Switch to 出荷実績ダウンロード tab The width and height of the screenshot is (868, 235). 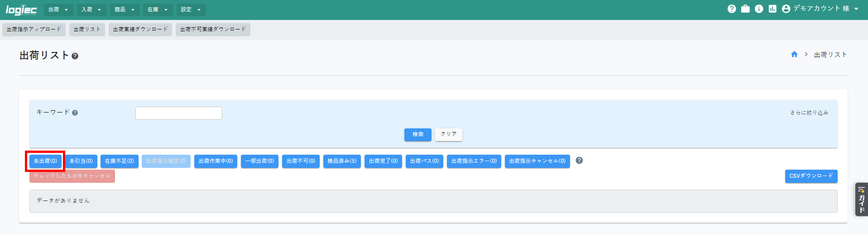click(140, 29)
